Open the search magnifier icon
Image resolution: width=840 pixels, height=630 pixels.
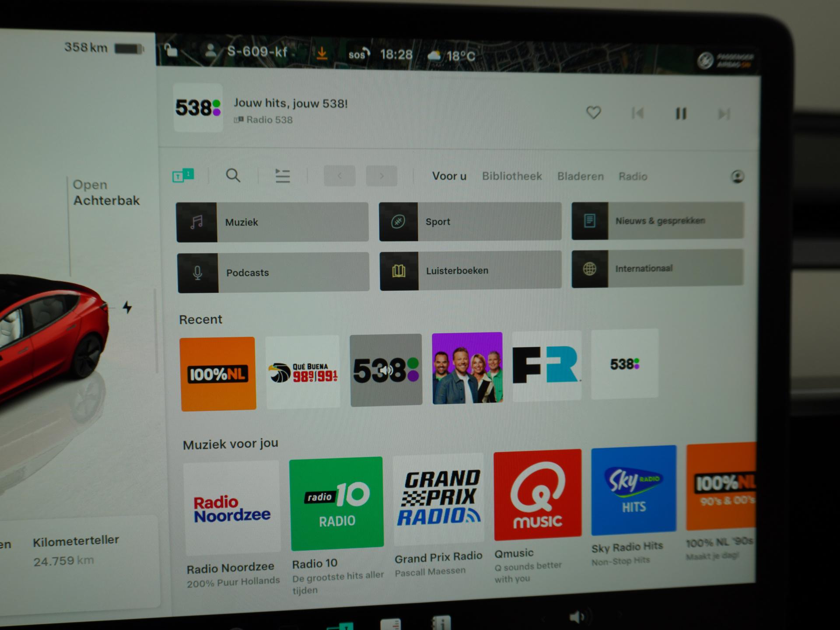click(233, 175)
